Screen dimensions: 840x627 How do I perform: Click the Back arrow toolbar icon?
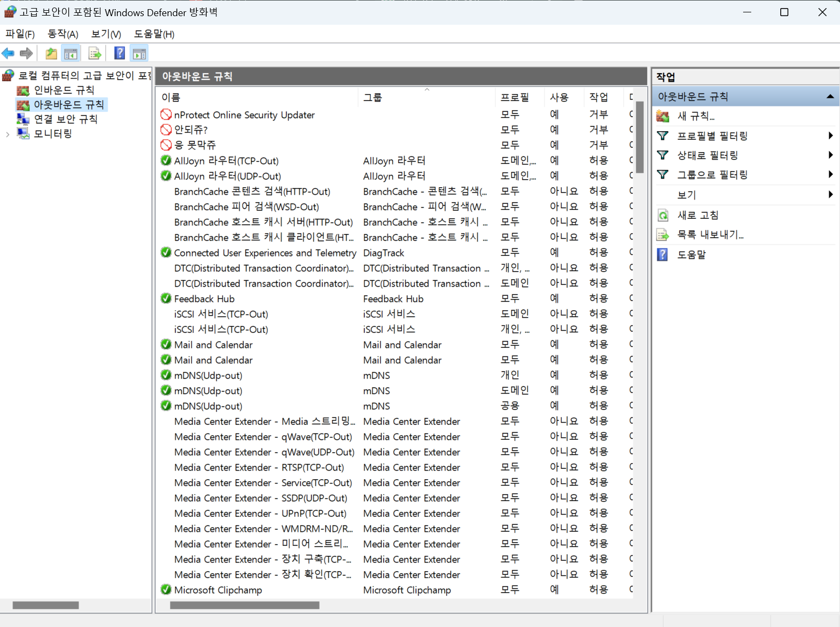tap(8, 53)
